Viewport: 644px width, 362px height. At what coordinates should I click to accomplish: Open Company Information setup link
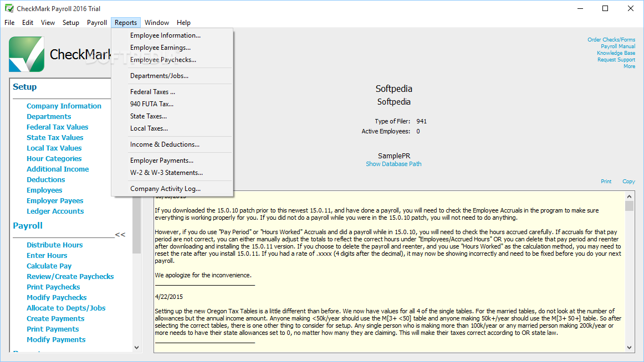coord(64,106)
